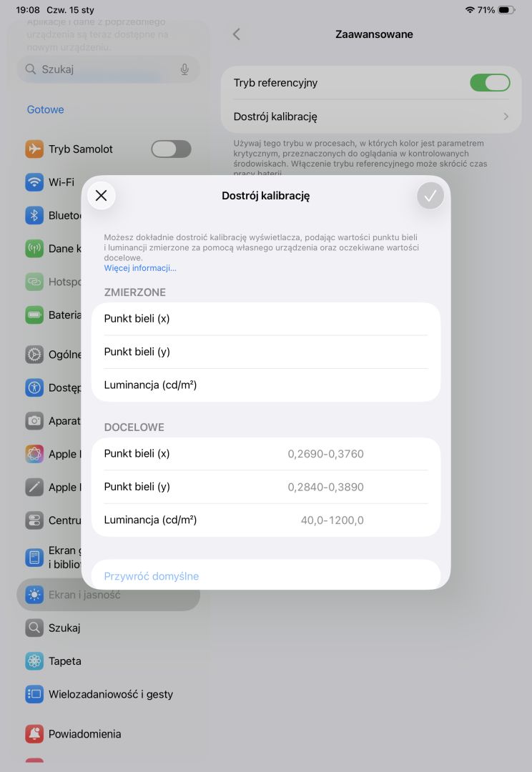Viewport: 532px width, 772px height.
Task: Open the cellular data (Dane) icon
Action: click(x=34, y=249)
